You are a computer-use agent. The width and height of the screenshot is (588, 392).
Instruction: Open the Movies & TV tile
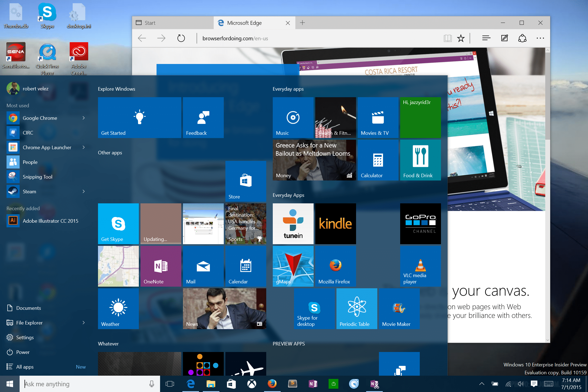click(x=378, y=118)
